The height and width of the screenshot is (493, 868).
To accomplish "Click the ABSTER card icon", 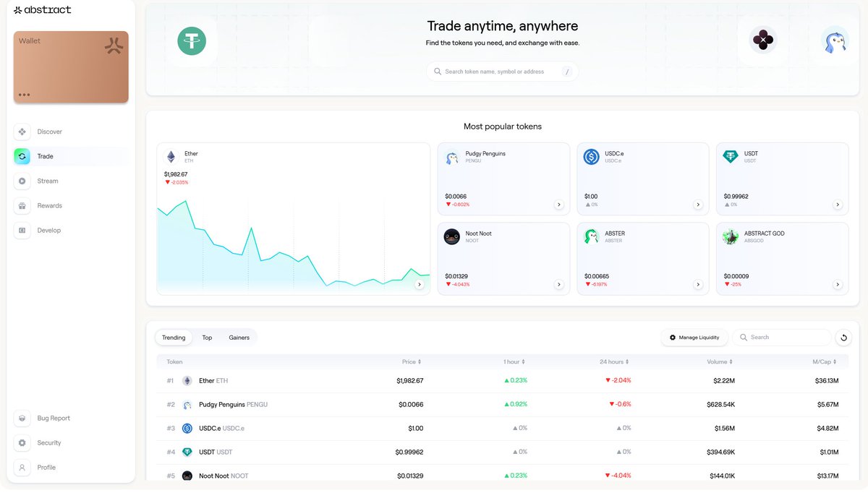I will tap(592, 236).
